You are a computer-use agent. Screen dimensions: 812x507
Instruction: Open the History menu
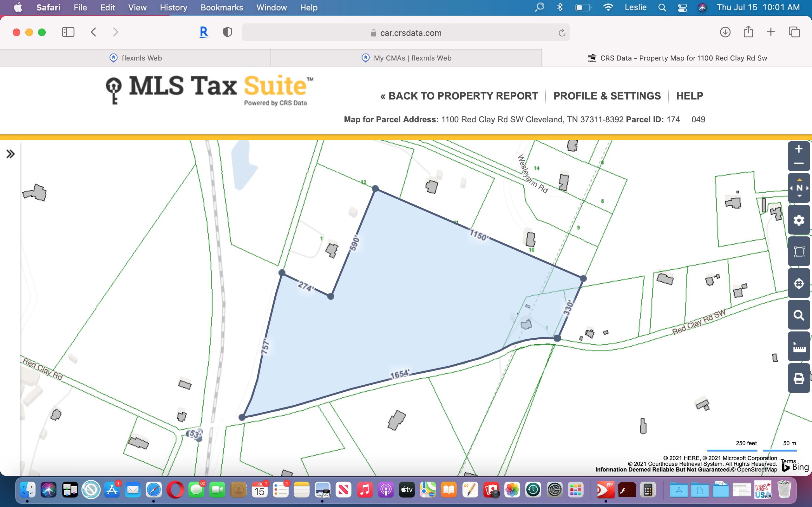tap(174, 7)
